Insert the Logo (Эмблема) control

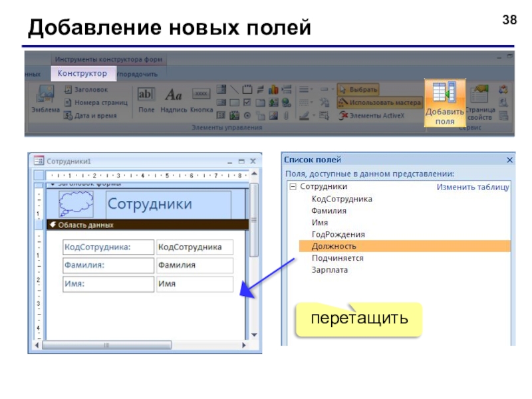click(45, 98)
